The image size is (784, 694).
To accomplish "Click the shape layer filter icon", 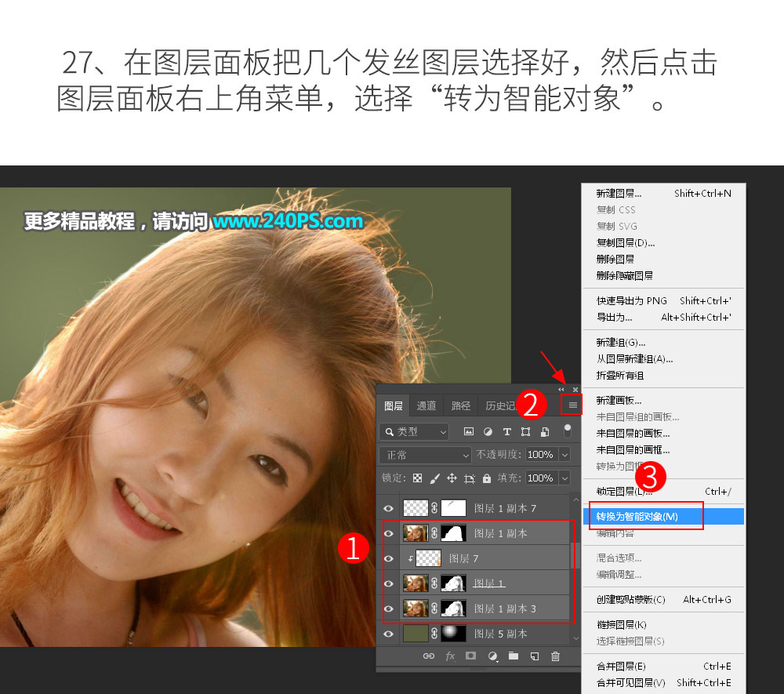I will click(x=525, y=431).
